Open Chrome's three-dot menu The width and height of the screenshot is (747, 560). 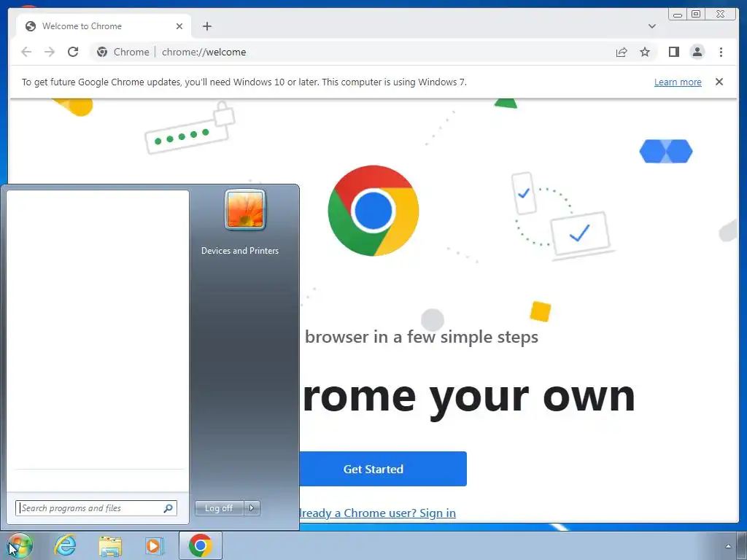pyautogui.click(x=721, y=52)
